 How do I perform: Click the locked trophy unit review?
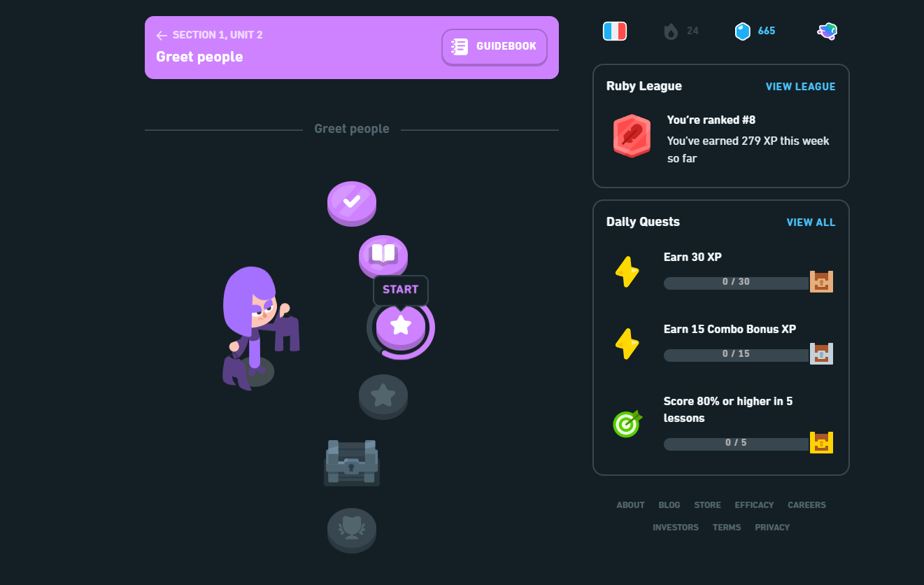pos(352,530)
